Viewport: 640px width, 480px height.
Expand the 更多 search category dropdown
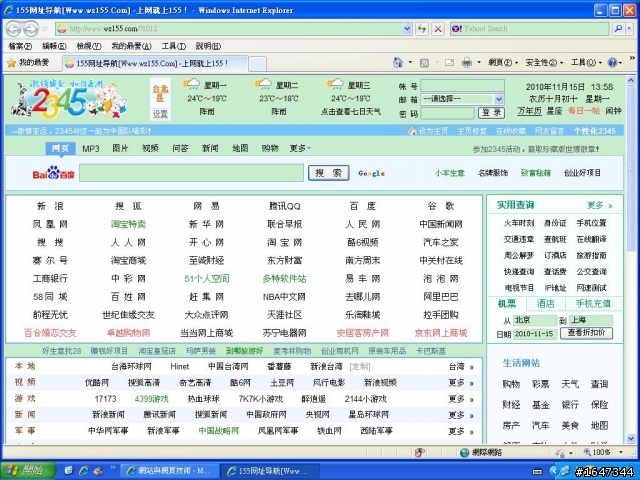(x=300, y=149)
